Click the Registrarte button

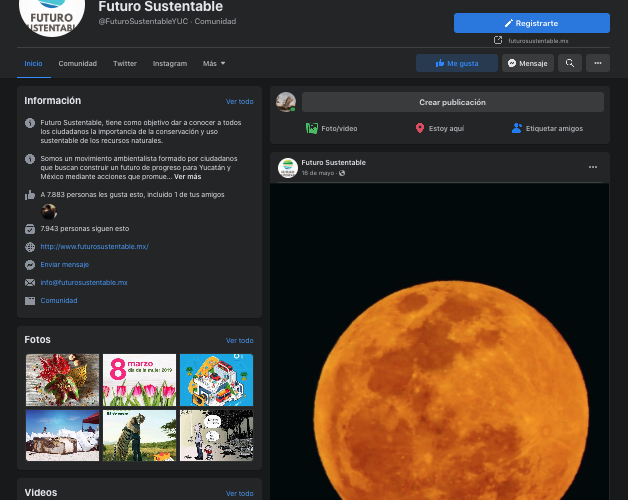coord(531,23)
